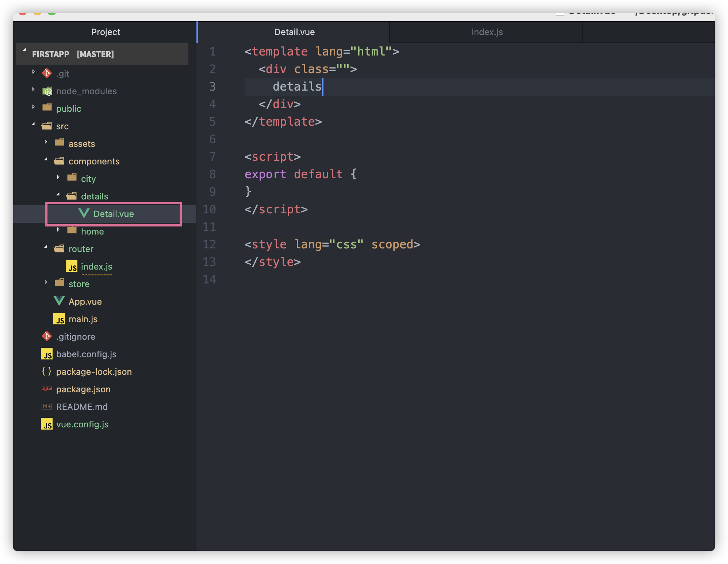Viewport: 728px width, 564px height.
Task: Expand the assets folder arrow
Action: (46, 142)
